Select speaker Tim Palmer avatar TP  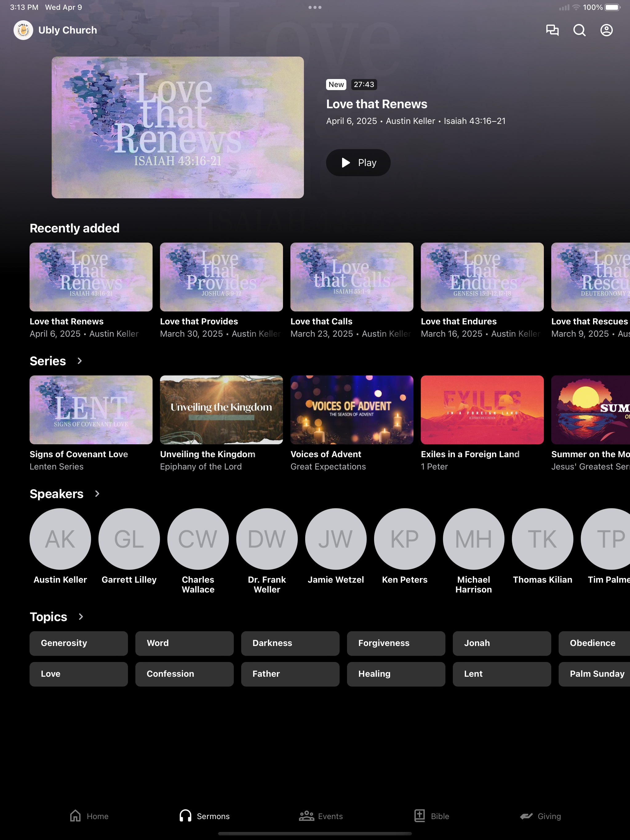(x=605, y=539)
